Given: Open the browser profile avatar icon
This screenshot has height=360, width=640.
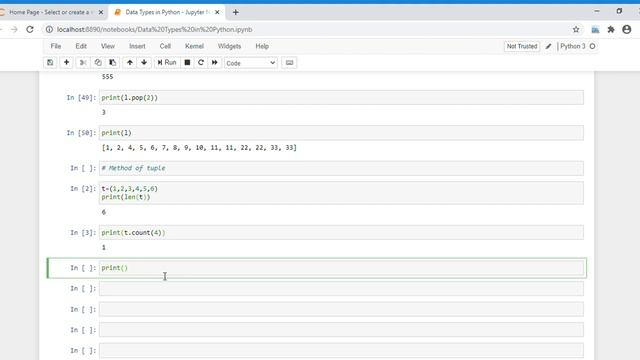Looking at the screenshot, I should click(x=627, y=29).
